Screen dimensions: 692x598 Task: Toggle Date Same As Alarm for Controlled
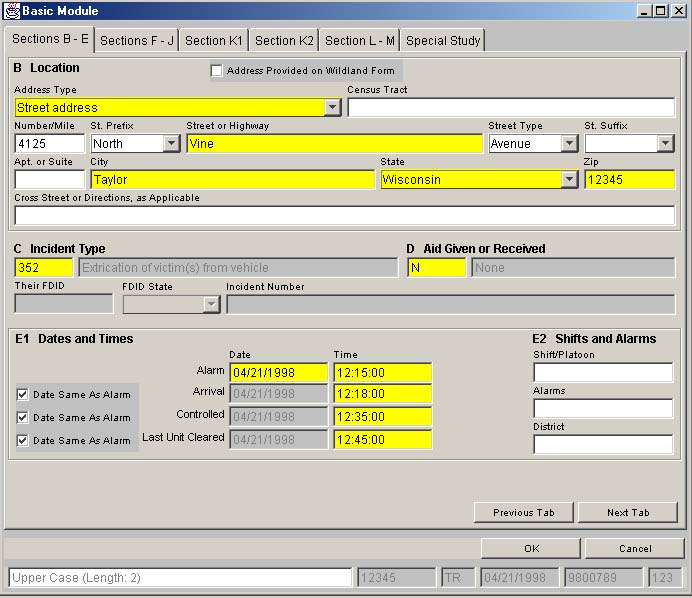23,418
